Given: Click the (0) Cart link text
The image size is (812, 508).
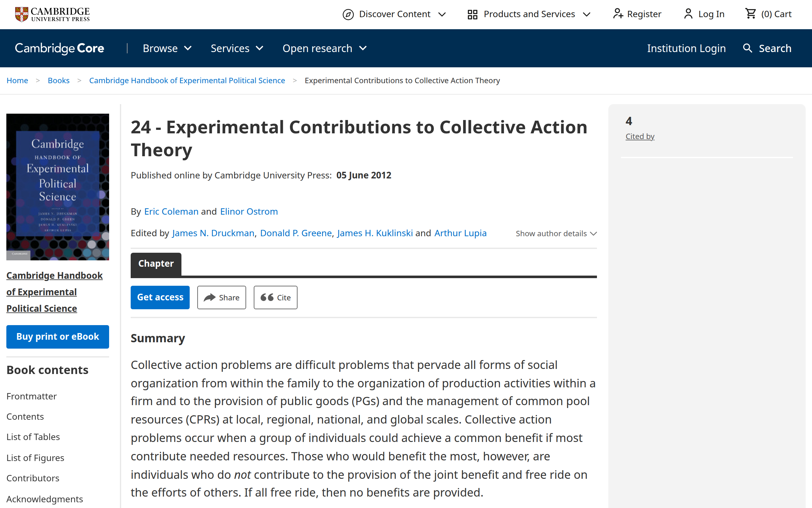Looking at the screenshot, I should pos(776,14).
